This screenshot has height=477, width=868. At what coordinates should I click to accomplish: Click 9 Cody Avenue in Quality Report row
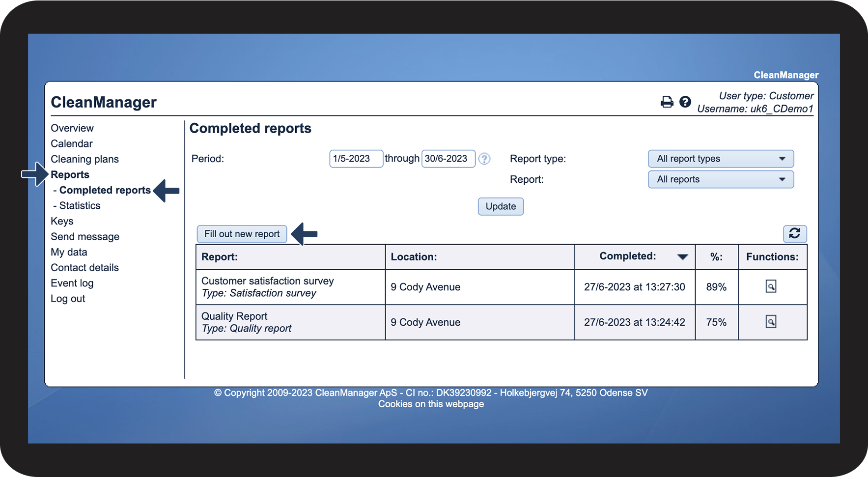click(425, 322)
